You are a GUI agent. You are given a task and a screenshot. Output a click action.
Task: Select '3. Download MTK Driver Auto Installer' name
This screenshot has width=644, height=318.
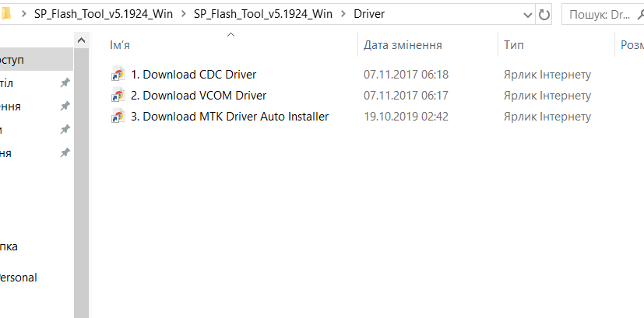click(230, 117)
